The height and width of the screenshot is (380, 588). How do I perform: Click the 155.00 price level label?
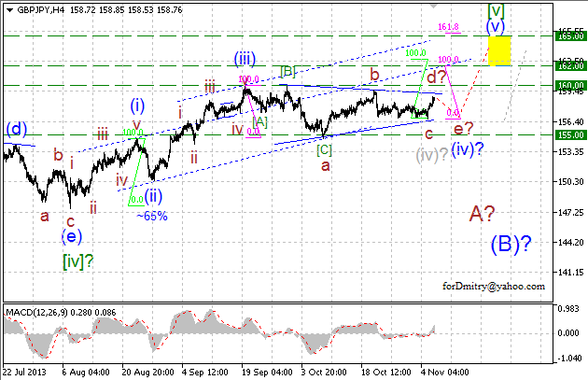tap(571, 135)
